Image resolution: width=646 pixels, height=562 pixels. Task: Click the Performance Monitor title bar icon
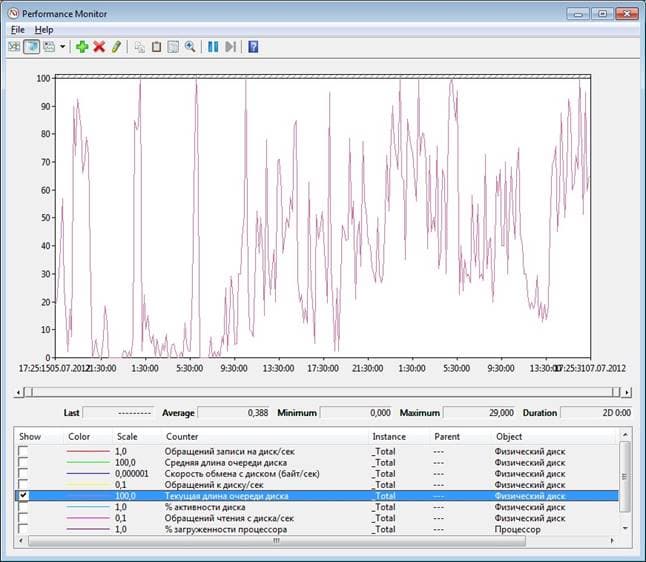[x=14, y=14]
